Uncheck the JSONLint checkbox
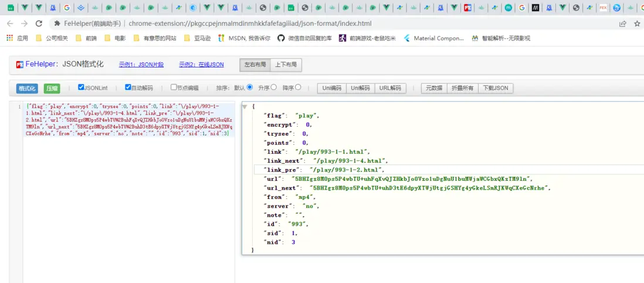This screenshot has height=283, width=644. [81, 87]
